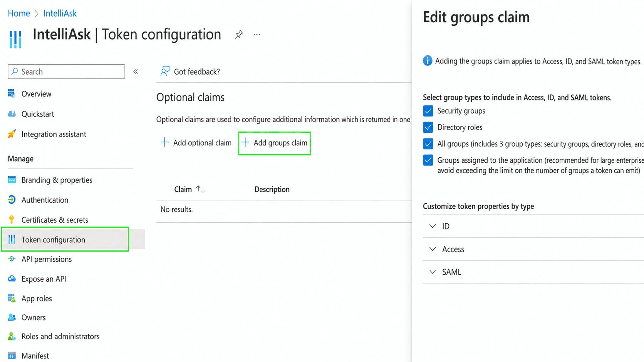Click the Integration assistant rocket icon

(x=12, y=134)
